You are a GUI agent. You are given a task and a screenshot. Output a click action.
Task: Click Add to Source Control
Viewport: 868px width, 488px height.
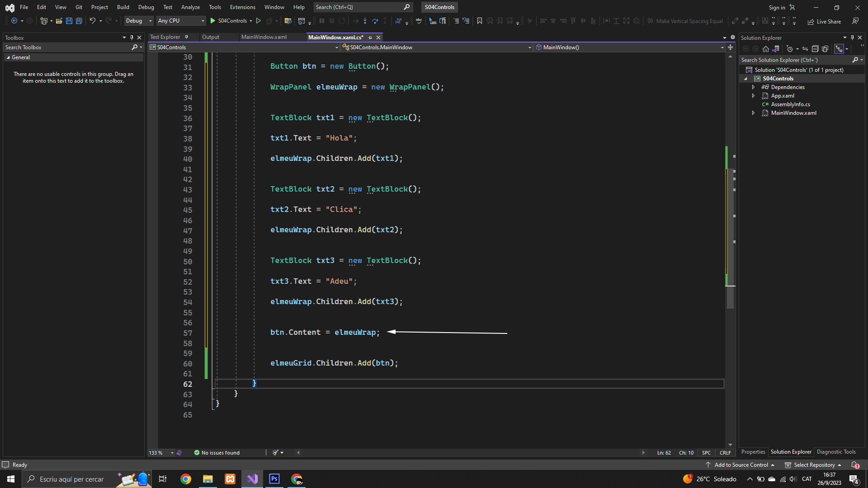click(741, 465)
